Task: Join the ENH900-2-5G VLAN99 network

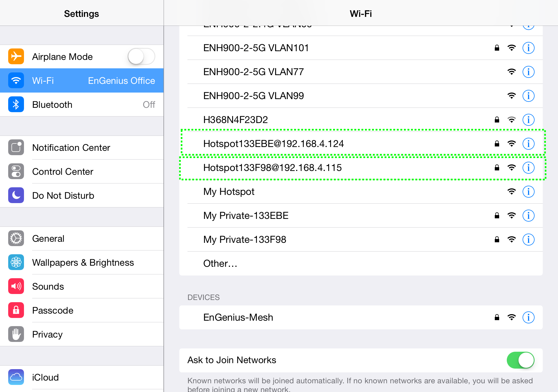Action: pos(361,96)
